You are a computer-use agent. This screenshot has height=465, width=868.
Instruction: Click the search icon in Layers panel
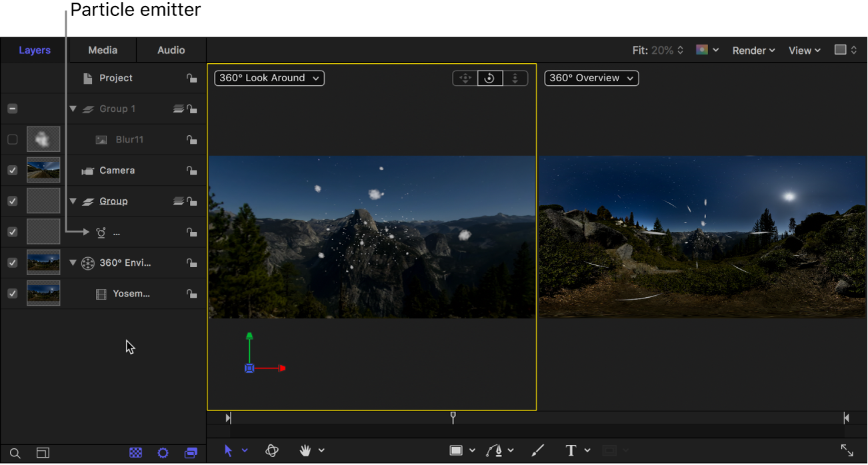[15, 453]
